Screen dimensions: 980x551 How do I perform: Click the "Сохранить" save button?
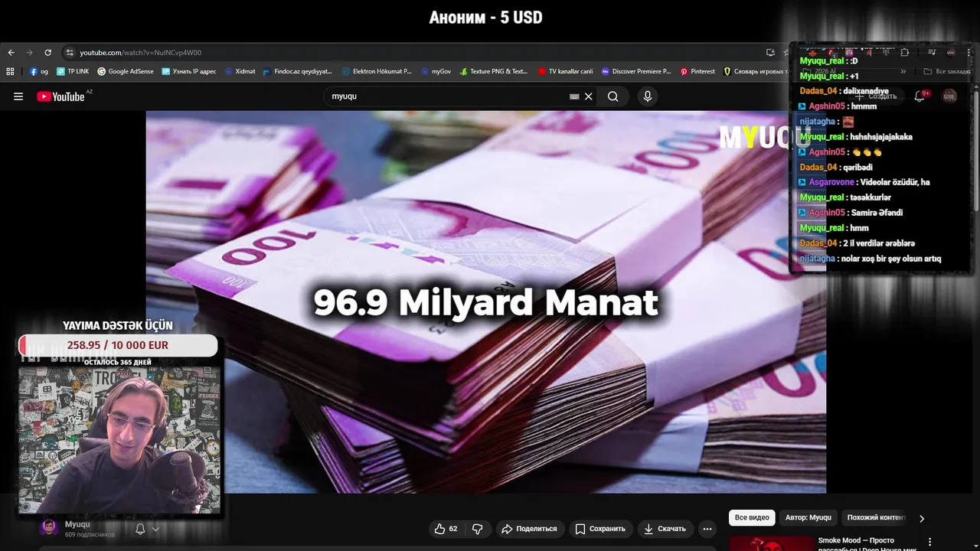[x=600, y=529]
